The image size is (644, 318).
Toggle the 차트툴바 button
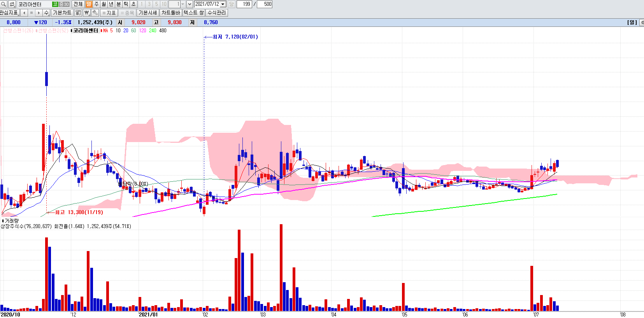(x=171, y=13)
